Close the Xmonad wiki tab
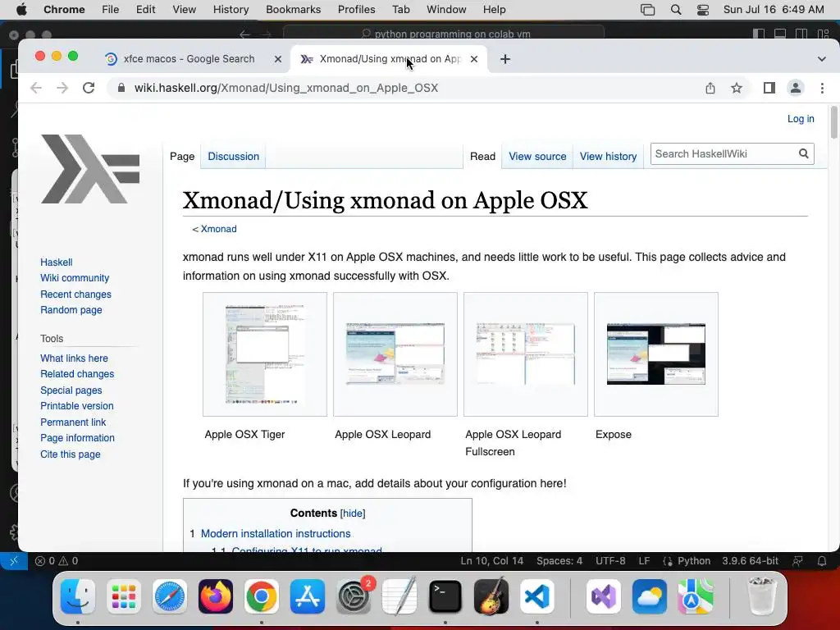 pyautogui.click(x=474, y=59)
